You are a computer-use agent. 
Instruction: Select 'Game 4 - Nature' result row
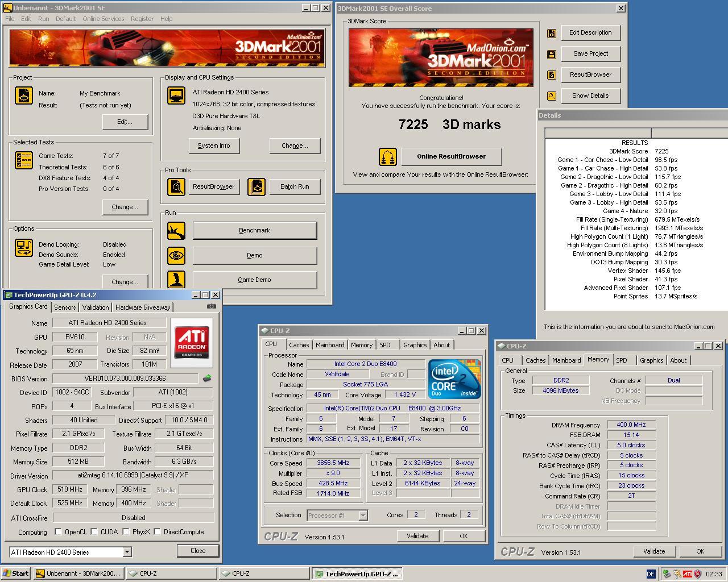tap(636, 211)
